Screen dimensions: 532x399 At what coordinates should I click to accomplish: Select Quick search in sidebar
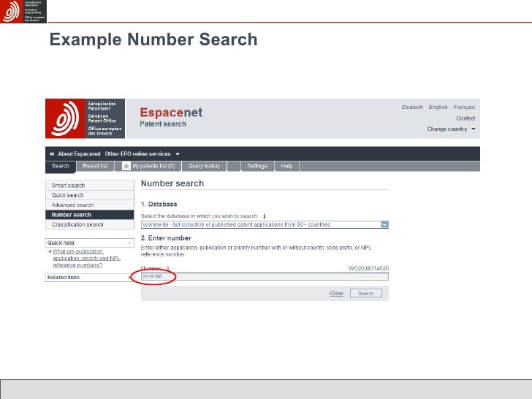(x=90, y=195)
